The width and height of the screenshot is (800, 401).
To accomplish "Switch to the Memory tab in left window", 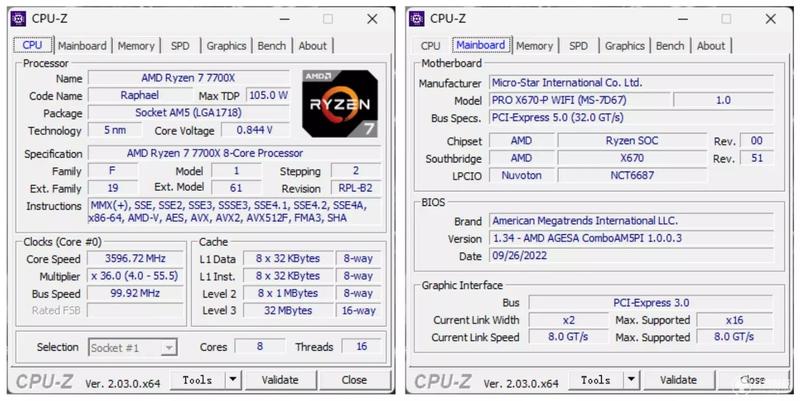I will (x=136, y=46).
